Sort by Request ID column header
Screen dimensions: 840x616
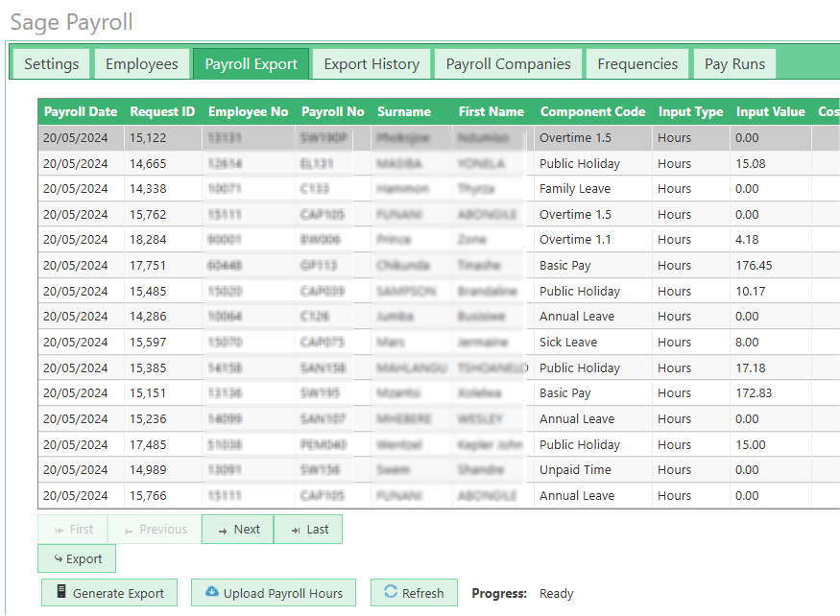[x=162, y=112]
